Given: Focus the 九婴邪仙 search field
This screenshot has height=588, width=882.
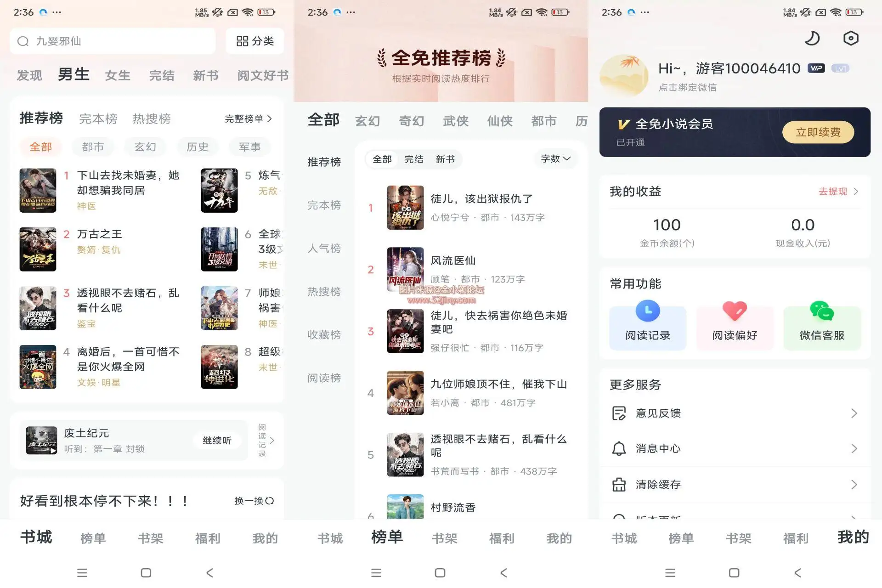Looking at the screenshot, I should tap(113, 41).
